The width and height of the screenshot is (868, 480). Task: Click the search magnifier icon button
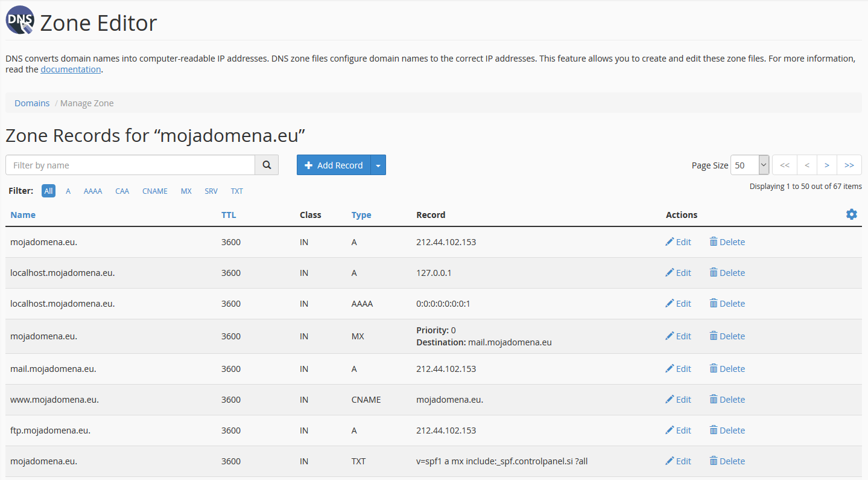tap(267, 165)
